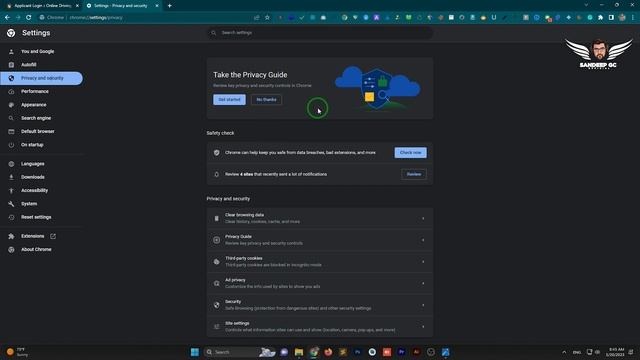Open On startup settings

tap(32, 145)
